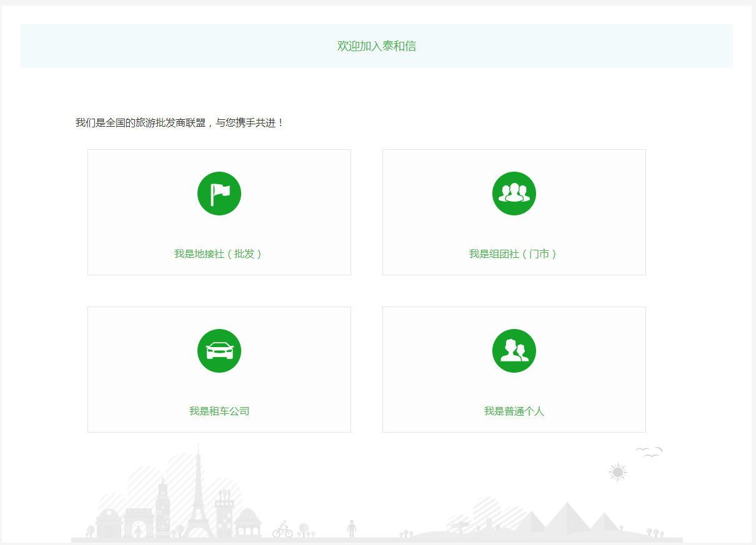Choose the 我是租车公司 label
The height and width of the screenshot is (545, 756).
pos(219,411)
